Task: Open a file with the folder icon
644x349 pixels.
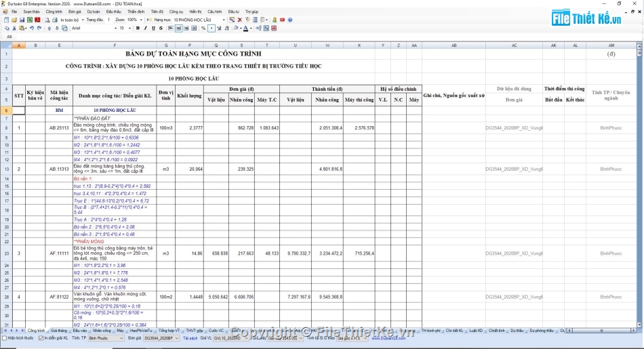Action: click(14, 20)
